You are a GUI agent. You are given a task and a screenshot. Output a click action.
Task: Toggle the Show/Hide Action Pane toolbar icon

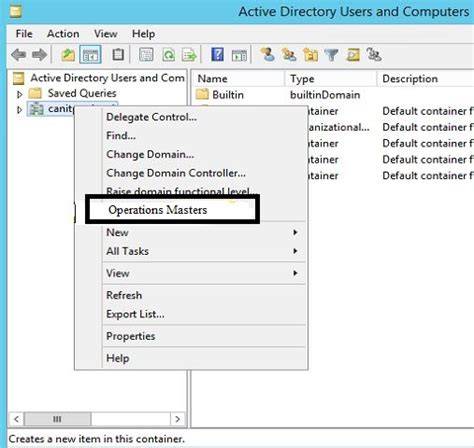(239, 55)
